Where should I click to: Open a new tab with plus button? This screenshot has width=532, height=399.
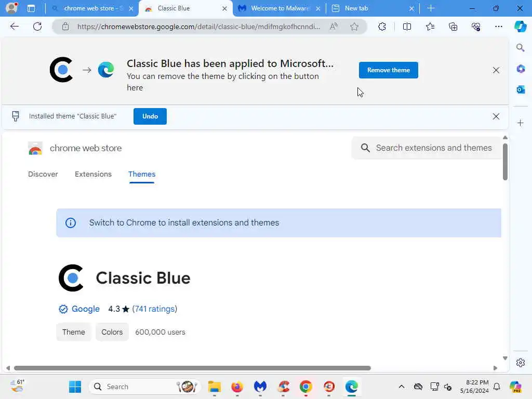(x=431, y=8)
